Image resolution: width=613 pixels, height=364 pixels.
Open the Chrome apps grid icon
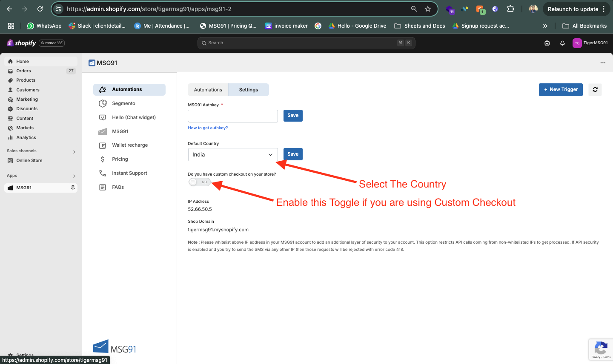click(x=11, y=26)
